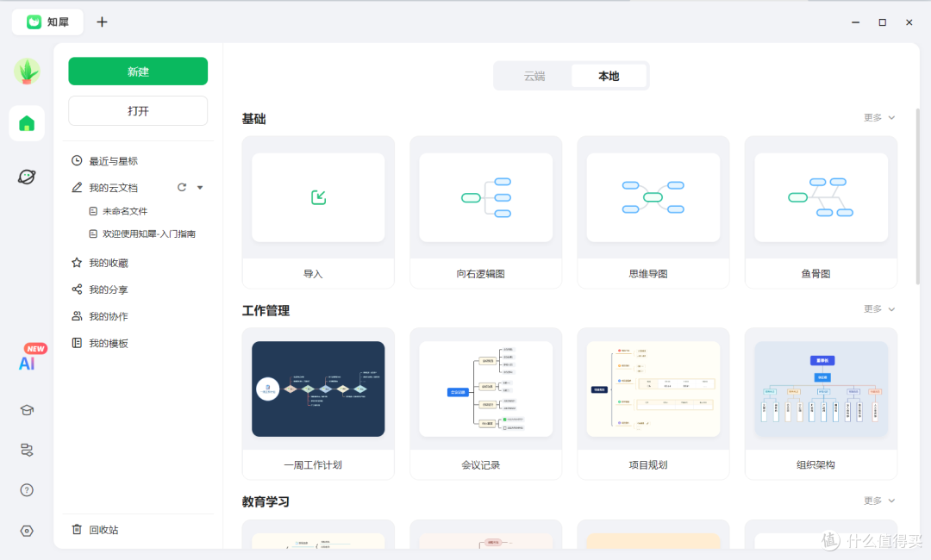Viewport: 931px width, 560px height.
Task: Click the share icon of 我的分享
Action: pos(77,289)
